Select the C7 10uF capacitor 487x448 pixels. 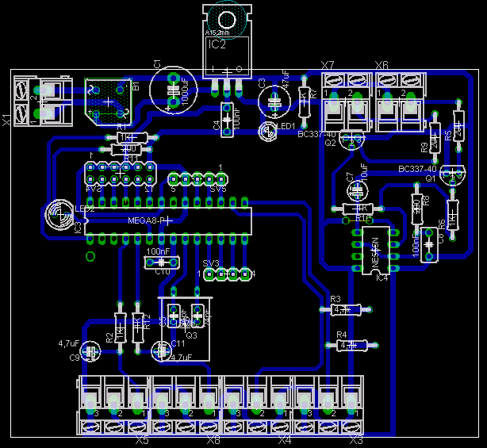pos(357,190)
